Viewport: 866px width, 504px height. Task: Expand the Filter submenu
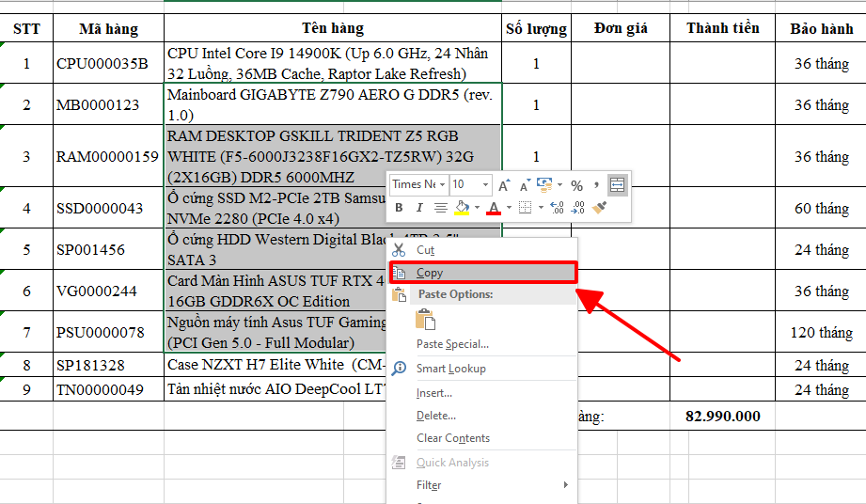(482, 485)
